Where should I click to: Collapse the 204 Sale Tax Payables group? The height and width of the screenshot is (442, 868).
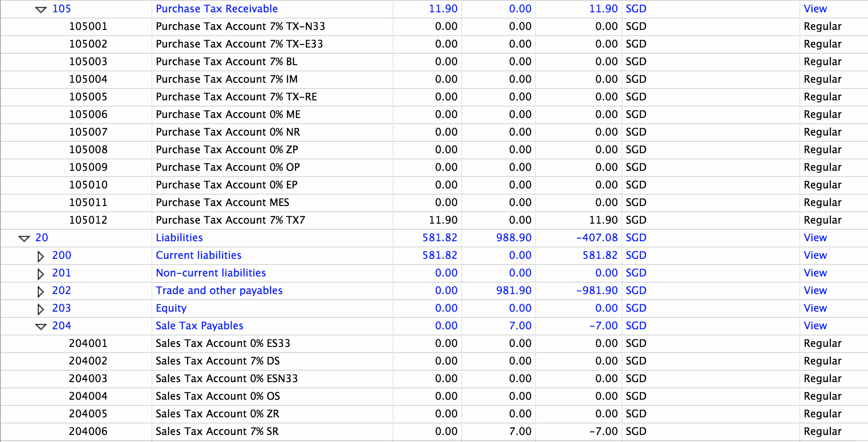(x=41, y=327)
